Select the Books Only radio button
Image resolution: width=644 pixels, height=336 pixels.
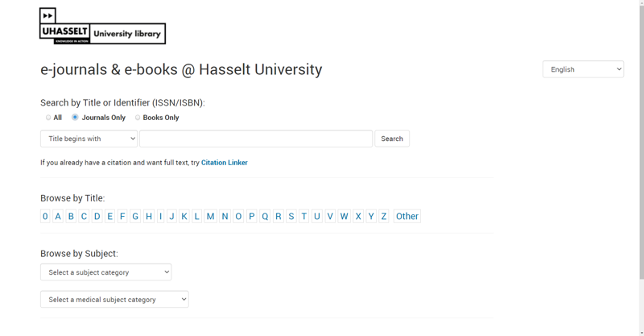[x=138, y=118]
